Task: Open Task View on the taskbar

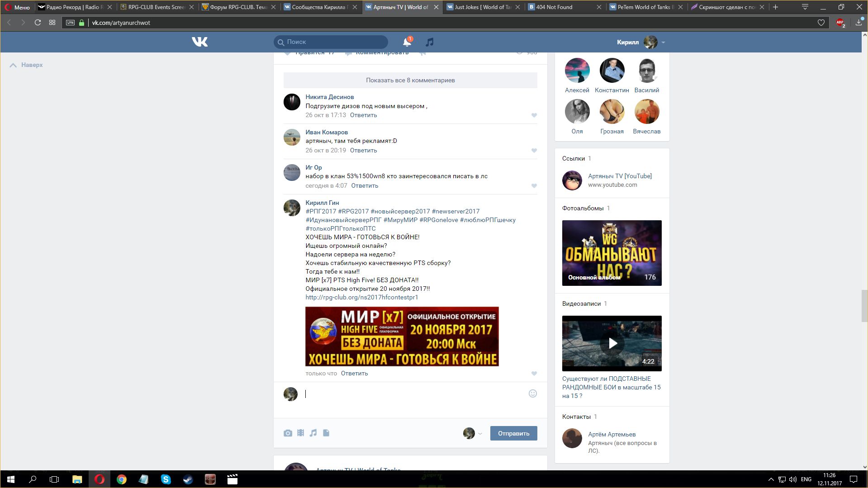Action: (54, 479)
